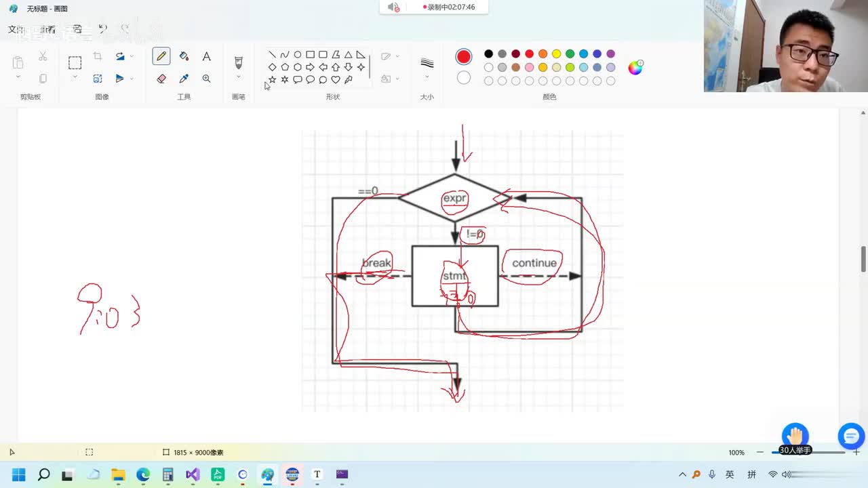
Task: Click the muted speaker in recording bar
Action: point(393,7)
